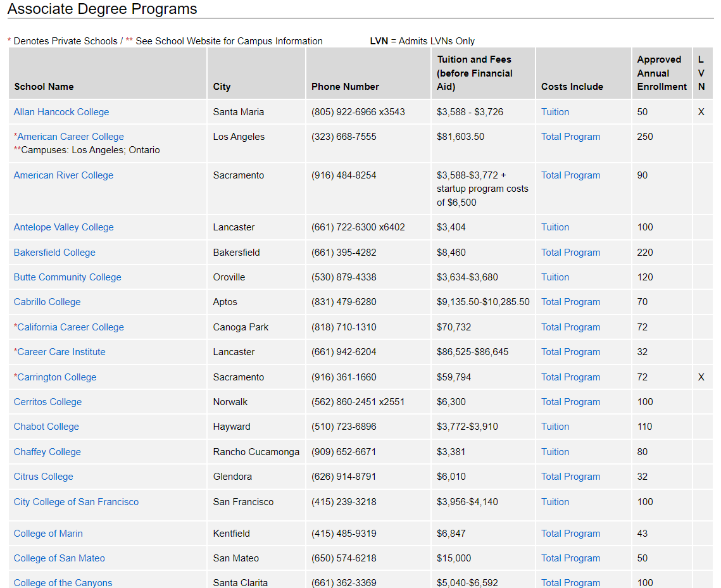Open the Allan Hancock College link
721x588 pixels.
pyautogui.click(x=61, y=112)
